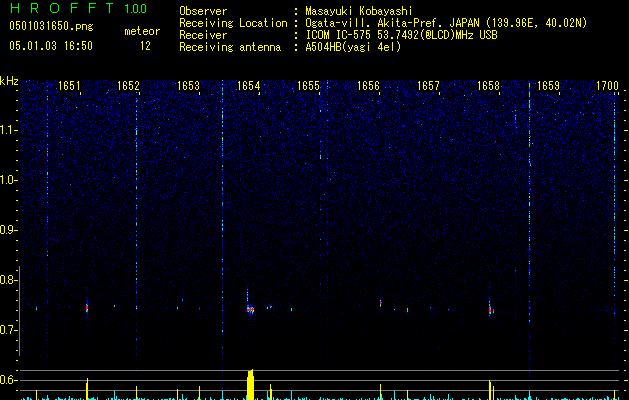Screen dimensions: 629x400
Task: Click observer name Masayuki Kobayashi
Action: [359, 11]
